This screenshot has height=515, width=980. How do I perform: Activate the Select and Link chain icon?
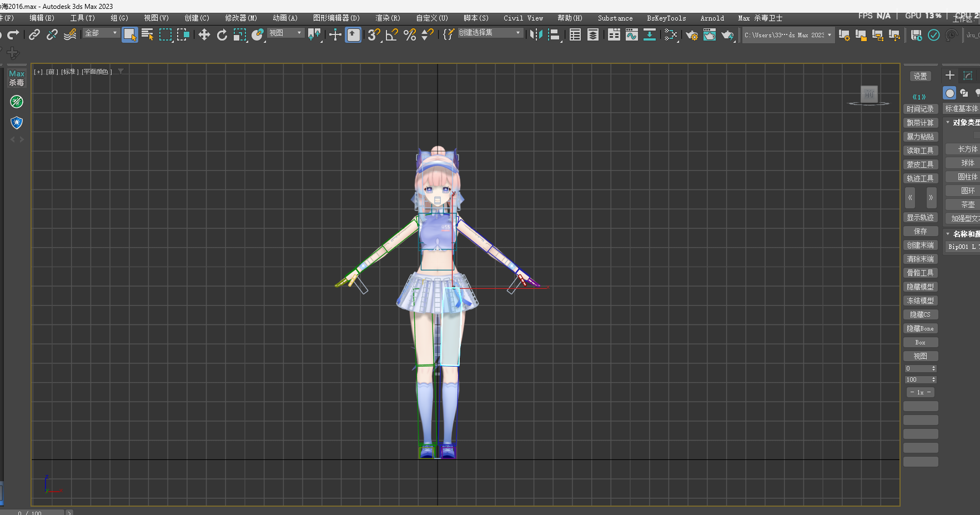click(34, 35)
